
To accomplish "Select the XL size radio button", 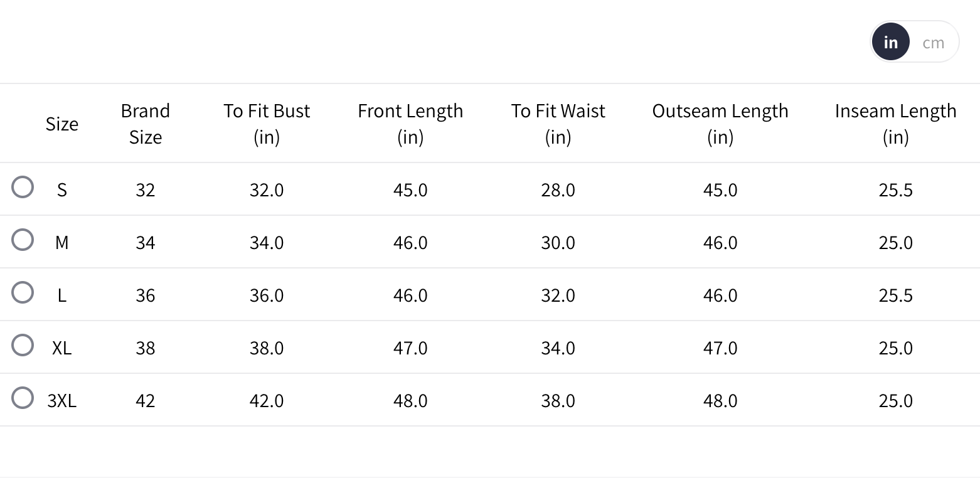I will tap(23, 345).
